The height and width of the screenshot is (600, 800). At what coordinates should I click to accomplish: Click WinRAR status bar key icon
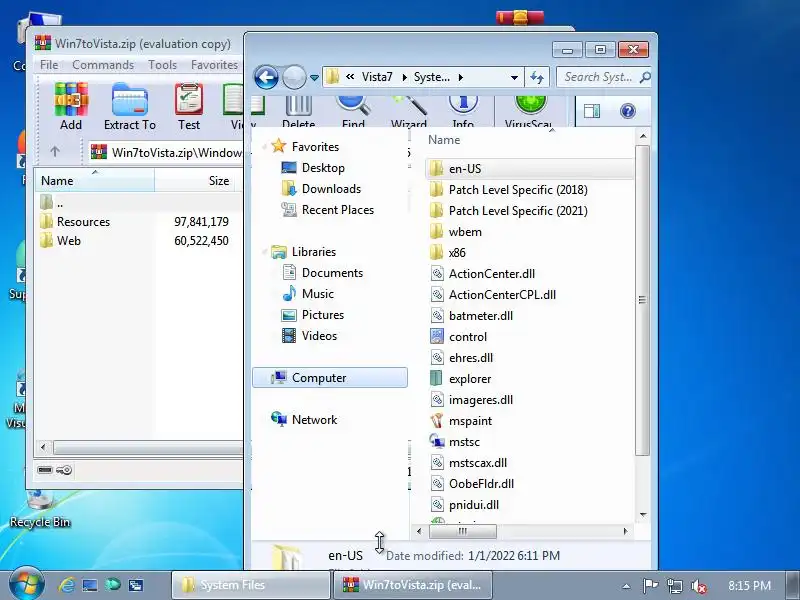click(64, 470)
